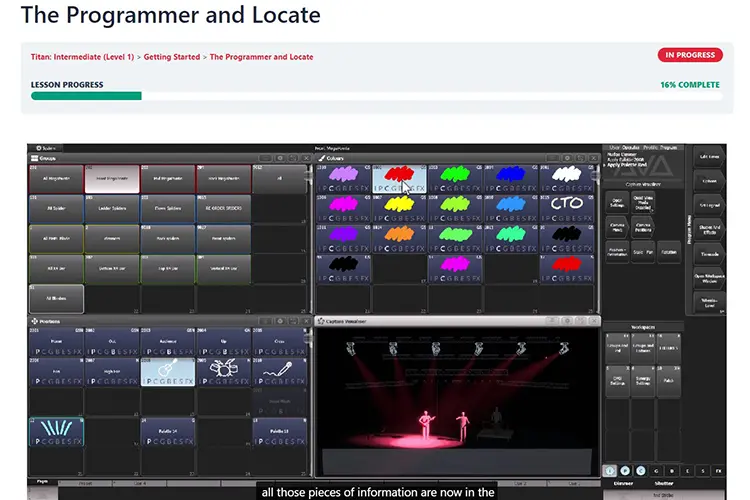Image resolution: width=750 pixels, height=500 pixels.
Task: Open the Colours window settings gear
Action: tap(567, 158)
